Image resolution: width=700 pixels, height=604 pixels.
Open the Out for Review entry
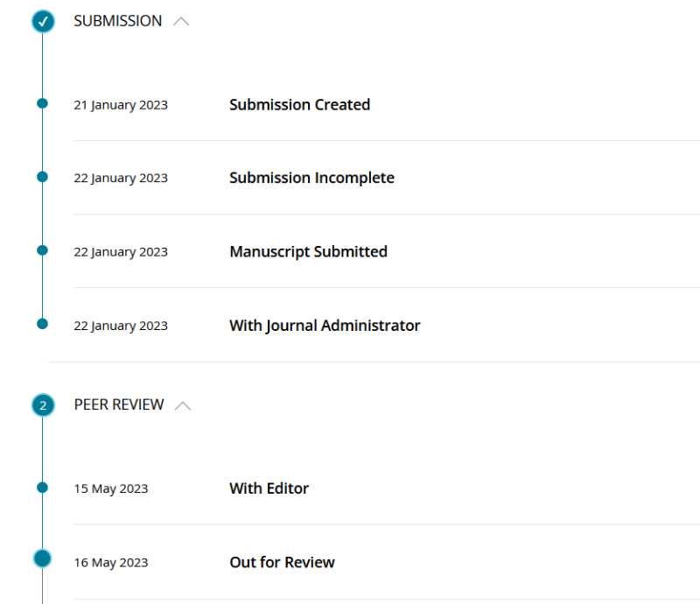[x=282, y=562]
